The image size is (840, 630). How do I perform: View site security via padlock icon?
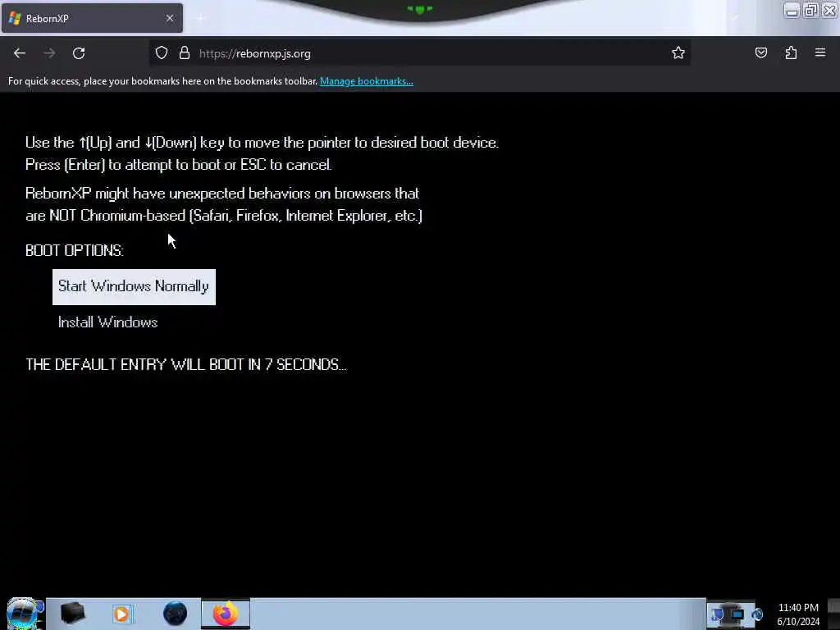click(x=185, y=53)
